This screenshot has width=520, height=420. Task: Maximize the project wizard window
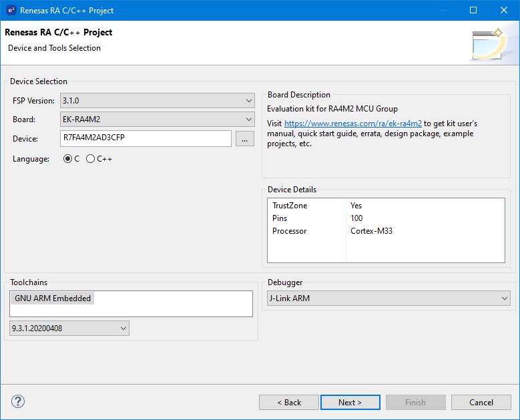473,10
